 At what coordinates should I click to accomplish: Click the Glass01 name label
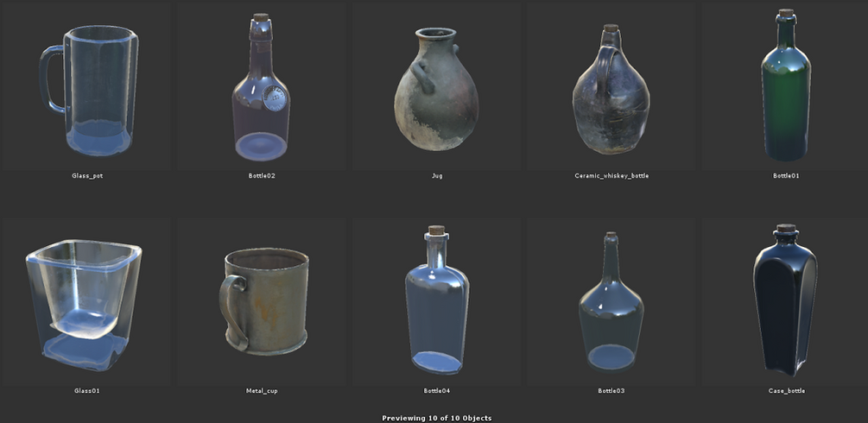click(x=87, y=390)
